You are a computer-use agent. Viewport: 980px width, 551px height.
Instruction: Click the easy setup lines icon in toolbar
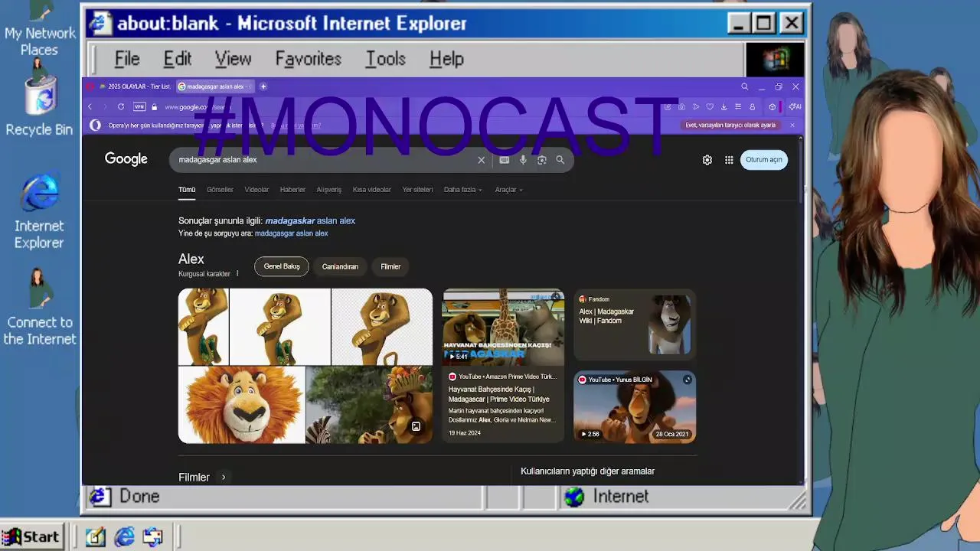[738, 107]
